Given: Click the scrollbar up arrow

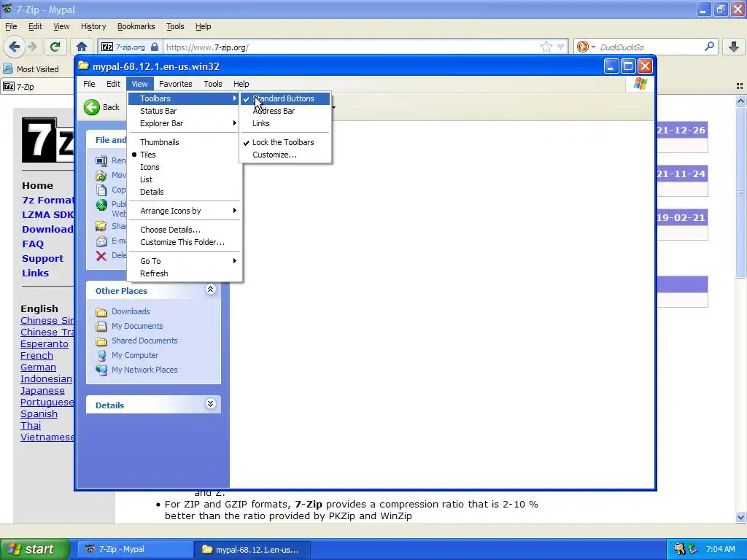Looking at the screenshot, I should [x=740, y=101].
